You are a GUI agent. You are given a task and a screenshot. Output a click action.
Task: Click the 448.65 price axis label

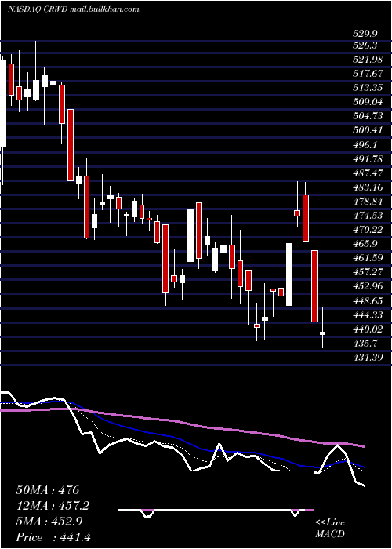368,300
